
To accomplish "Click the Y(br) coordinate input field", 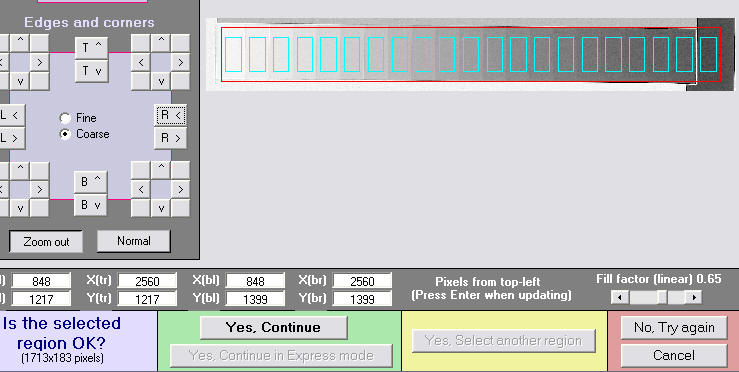I will (362, 299).
